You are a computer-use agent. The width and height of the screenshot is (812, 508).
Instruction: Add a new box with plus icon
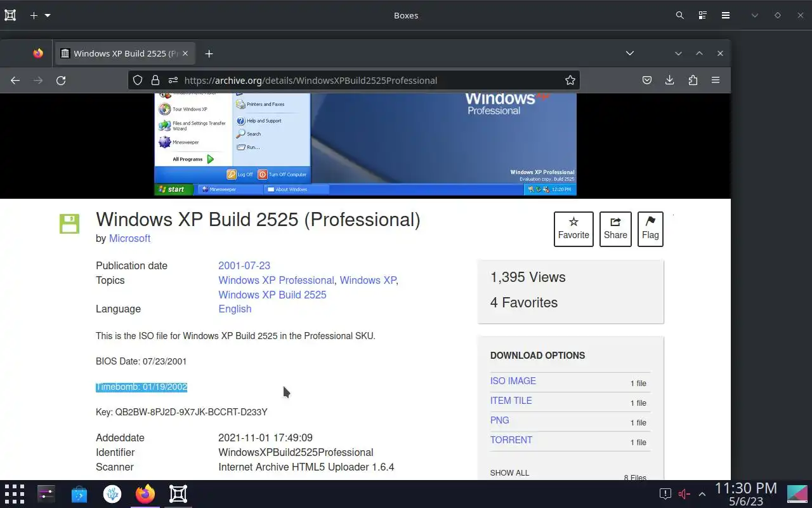[34, 15]
